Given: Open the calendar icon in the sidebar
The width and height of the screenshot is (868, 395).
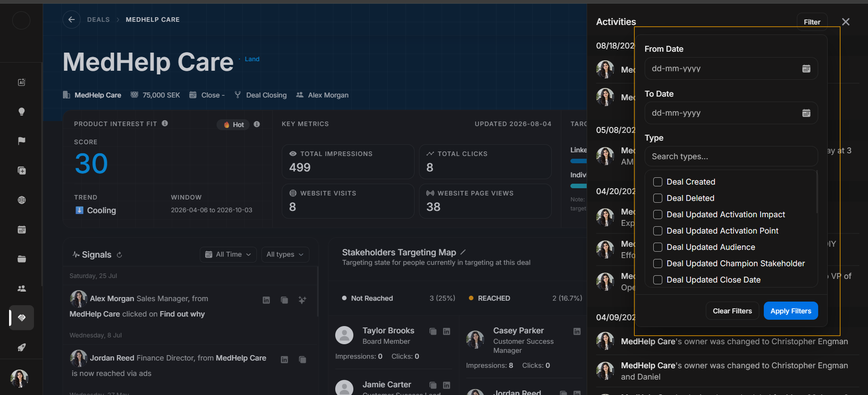Looking at the screenshot, I should [x=21, y=229].
